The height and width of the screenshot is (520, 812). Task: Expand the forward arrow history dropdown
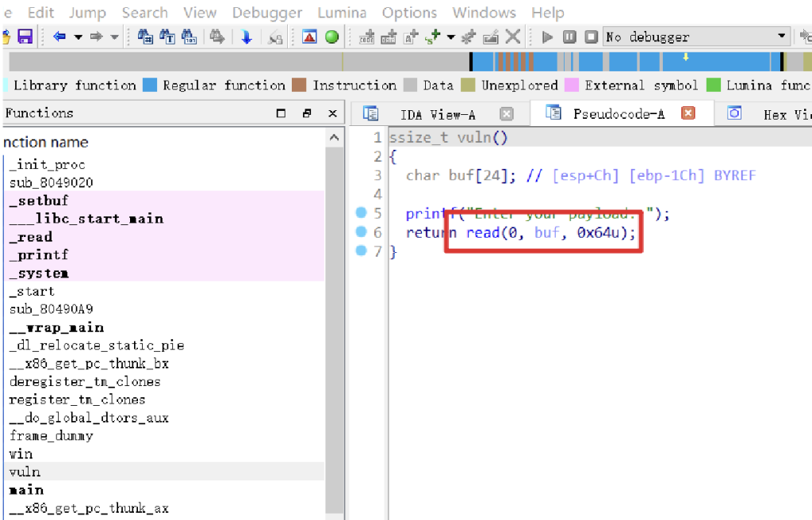point(115,37)
